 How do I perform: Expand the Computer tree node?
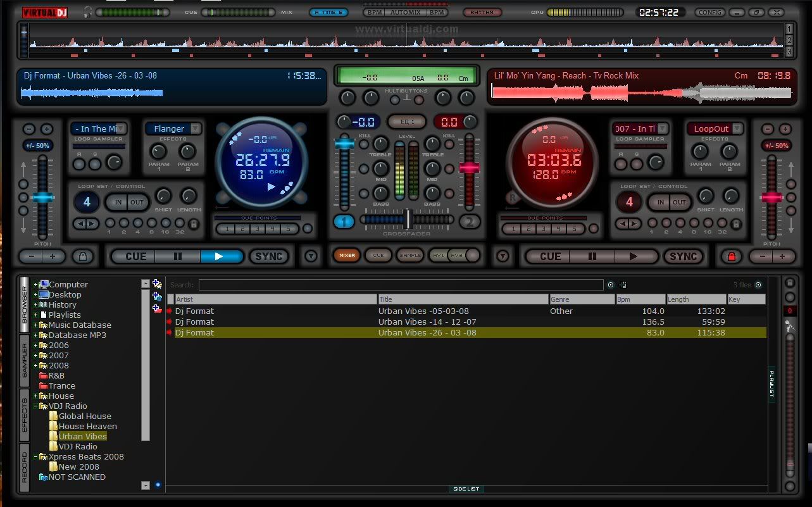click(x=36, y=285)
